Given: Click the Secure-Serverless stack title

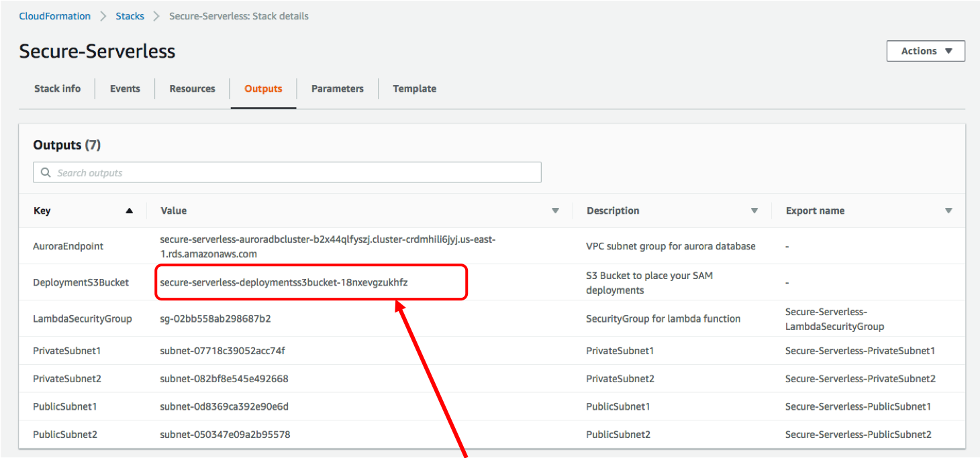Looking at the screenshot, I should tap(97, 51).
